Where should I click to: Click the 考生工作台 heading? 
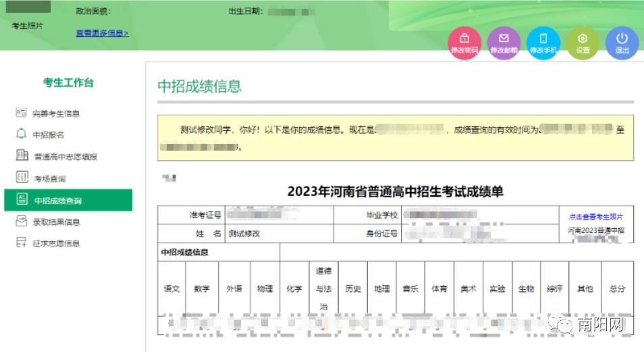(x=68, y=82)
